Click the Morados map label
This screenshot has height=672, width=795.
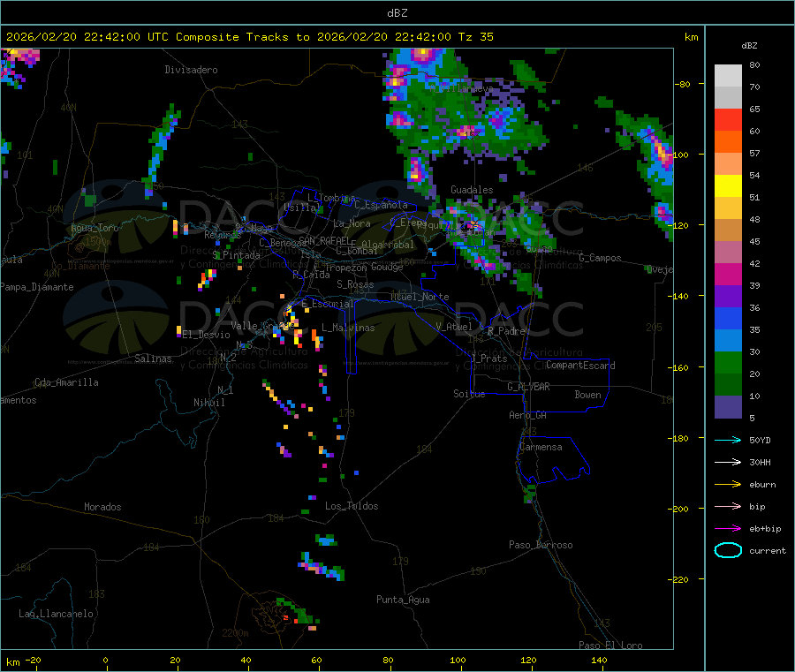tap(102, 507)
